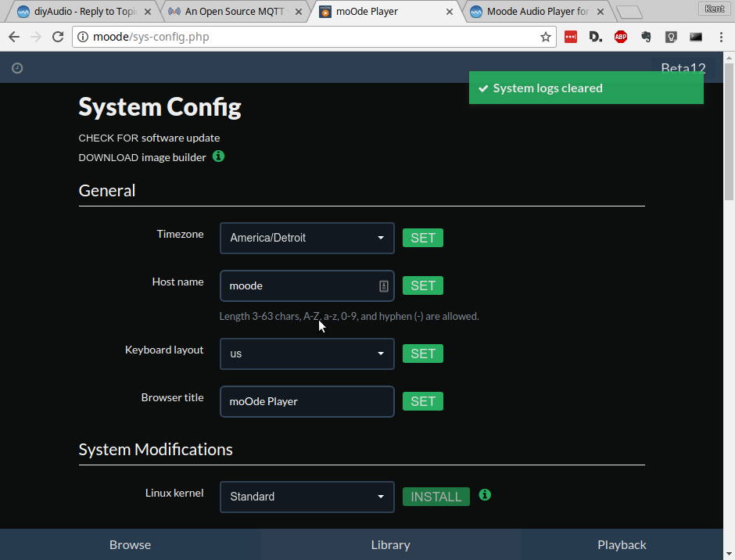Switch to An Open Source MQTT tab
This screenshot has width=735, height=560.
(235, 12)
